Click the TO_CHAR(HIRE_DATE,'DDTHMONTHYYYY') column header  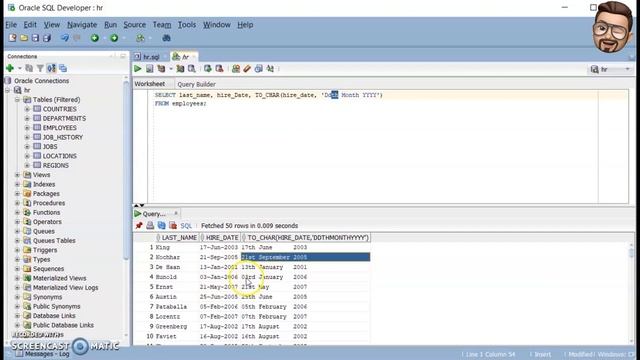pyautogui.click(x=306, y=238)
